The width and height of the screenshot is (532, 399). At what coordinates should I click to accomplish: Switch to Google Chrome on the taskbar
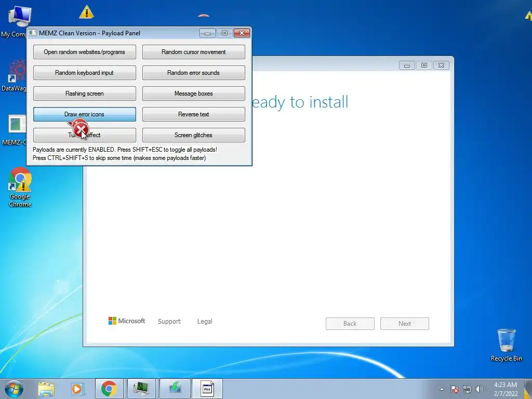(109, 389)
